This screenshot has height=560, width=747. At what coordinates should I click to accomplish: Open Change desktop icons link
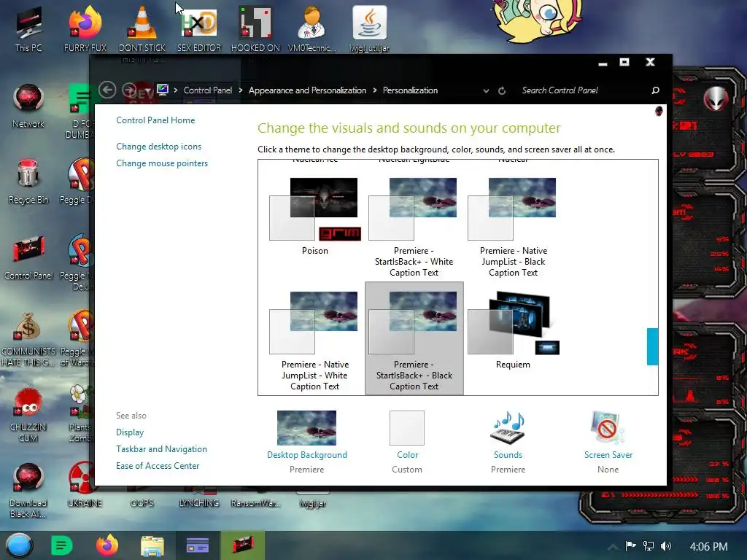(x=158, y=146)
